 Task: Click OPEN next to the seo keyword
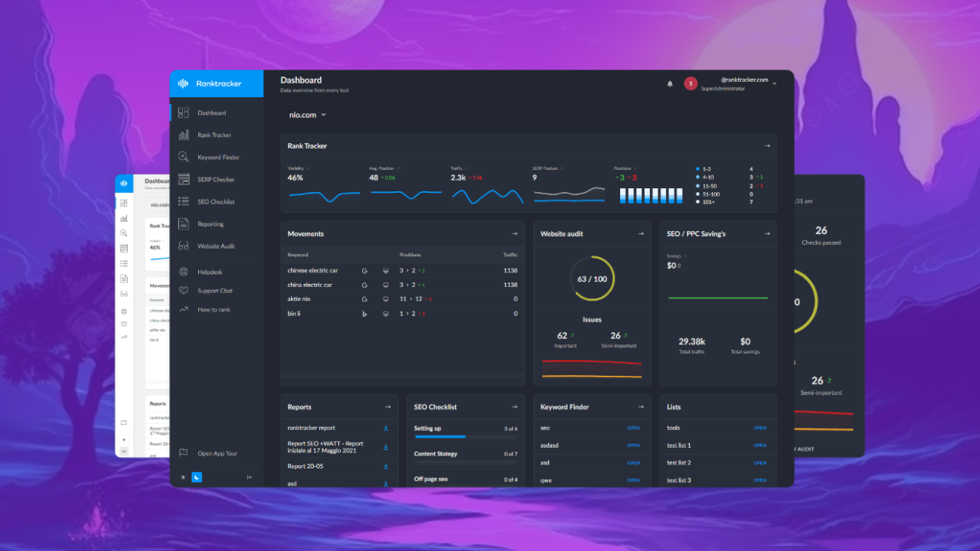[x=633, y=428]
